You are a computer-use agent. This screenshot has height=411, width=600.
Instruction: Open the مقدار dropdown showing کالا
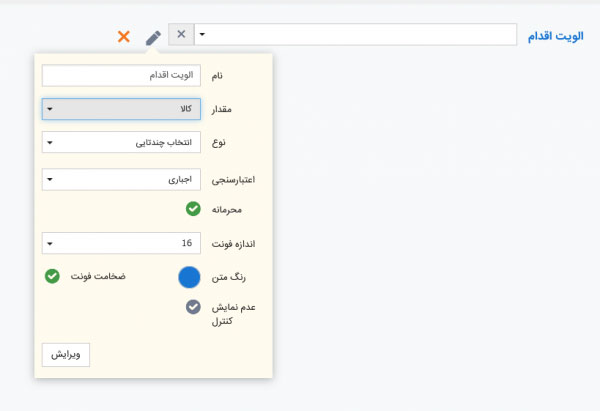[122, 109]
